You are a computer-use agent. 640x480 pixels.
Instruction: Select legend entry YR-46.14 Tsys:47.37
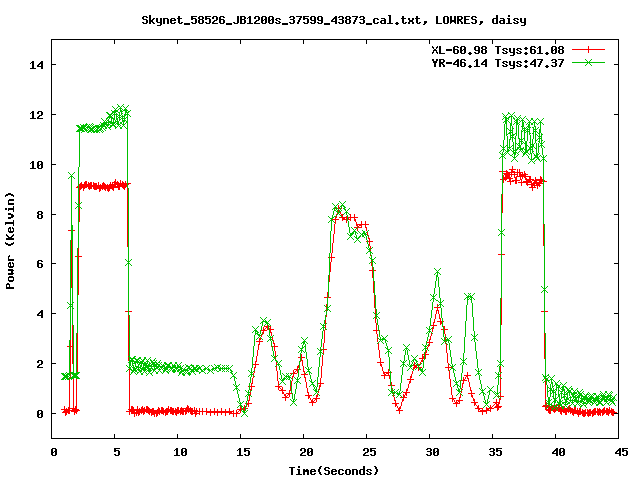498,63
